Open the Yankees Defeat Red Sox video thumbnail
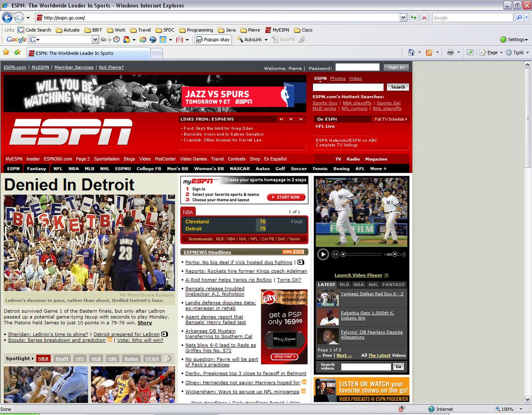The image size is (532, 415). tap(328, 298)
